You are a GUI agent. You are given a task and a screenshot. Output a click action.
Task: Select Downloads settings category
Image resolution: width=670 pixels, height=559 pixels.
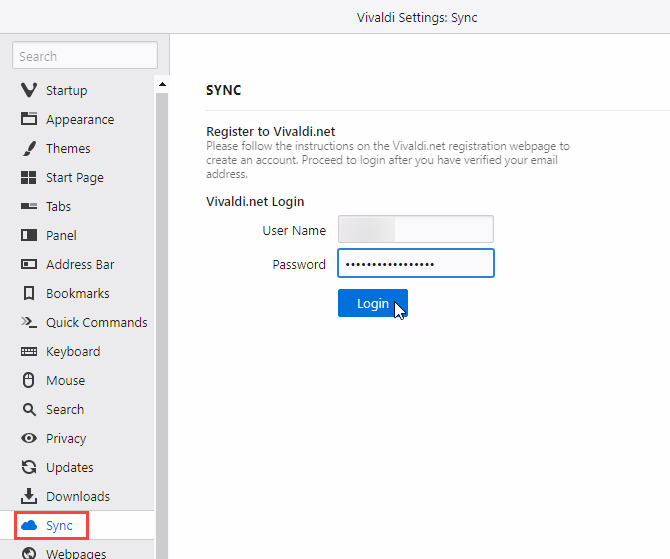click(x=77, y=497)
